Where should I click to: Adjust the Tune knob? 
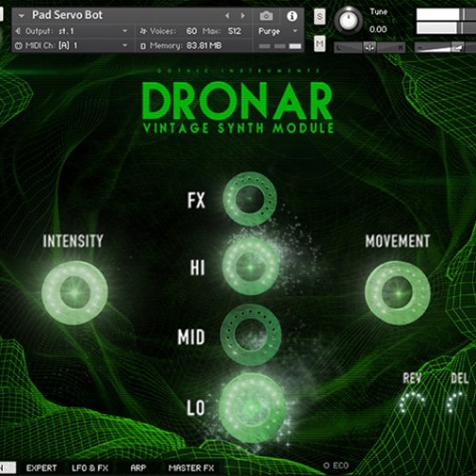click(x=348, y=21)
